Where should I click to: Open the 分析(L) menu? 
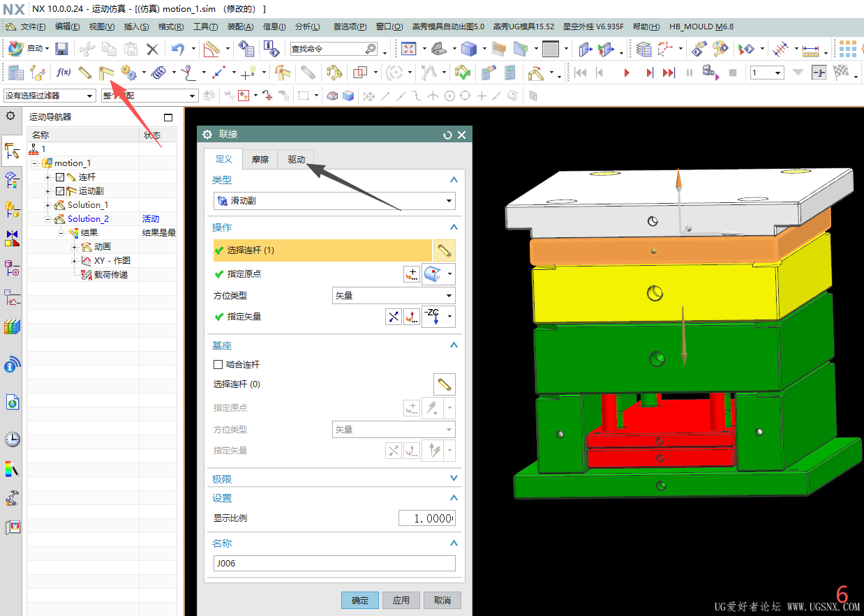(307, 27)
